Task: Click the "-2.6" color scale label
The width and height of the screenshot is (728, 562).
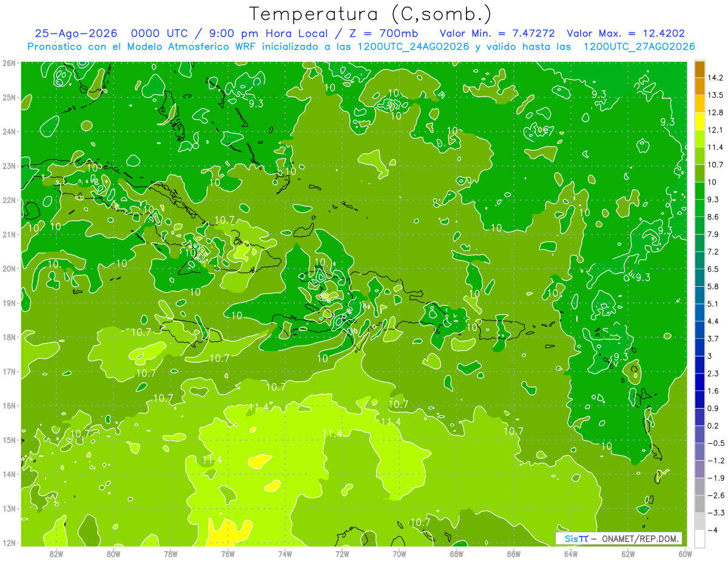Action: 715,495
